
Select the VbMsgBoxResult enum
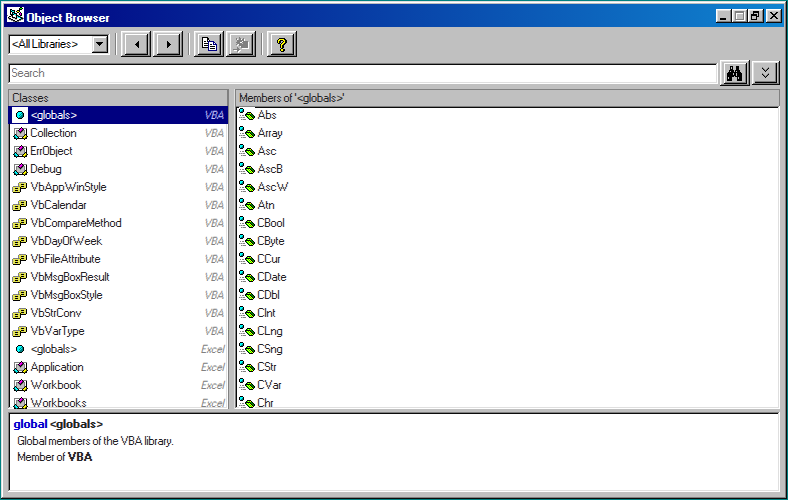point(119,277)
